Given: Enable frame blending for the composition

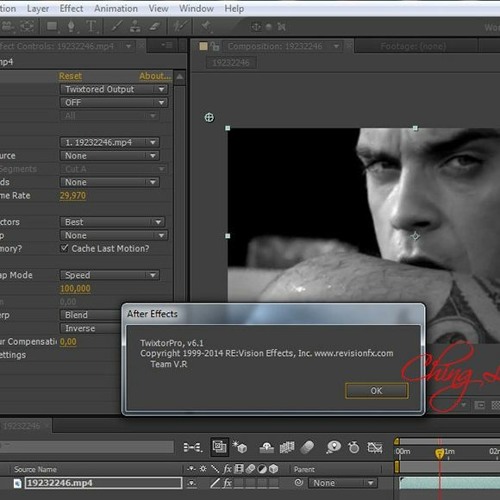Looking at the screenshot, I should point(287,447).
